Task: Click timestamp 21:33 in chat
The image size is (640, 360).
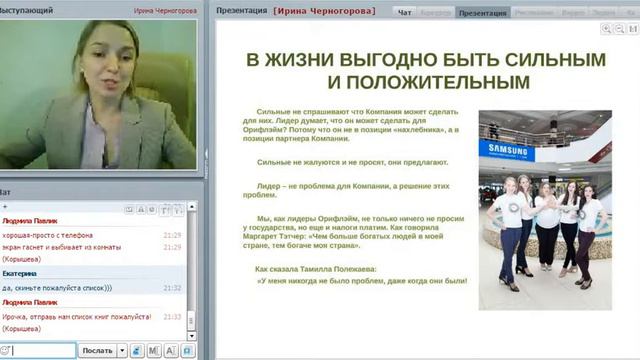Action: tap(172, 317)
